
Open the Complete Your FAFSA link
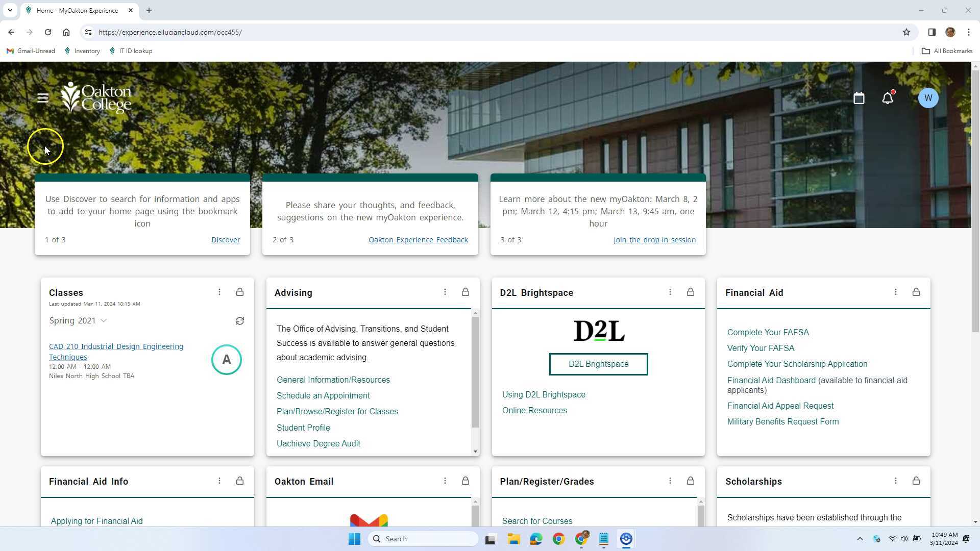[768, 333]
